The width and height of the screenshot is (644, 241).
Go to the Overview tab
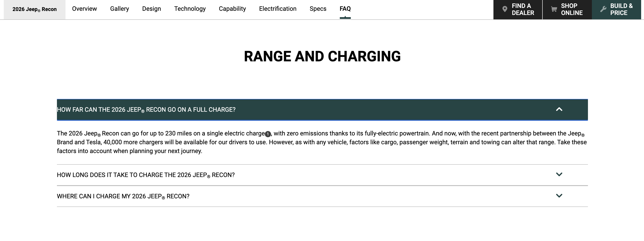(84, 9)
